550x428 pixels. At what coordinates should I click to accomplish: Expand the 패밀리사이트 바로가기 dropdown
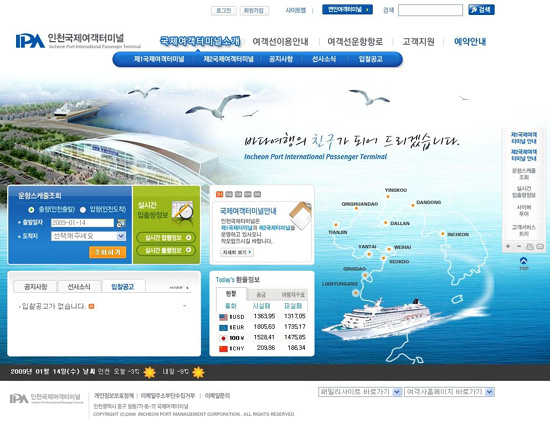coord(360,392)
